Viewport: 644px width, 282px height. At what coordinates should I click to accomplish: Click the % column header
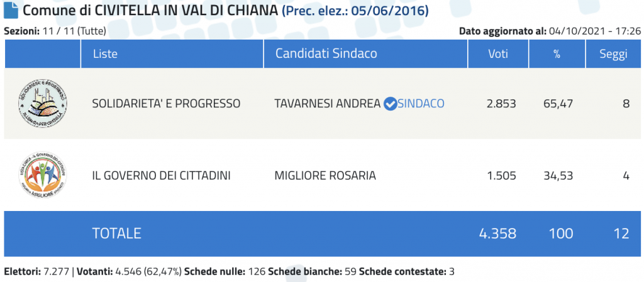(x=557, y=53)
